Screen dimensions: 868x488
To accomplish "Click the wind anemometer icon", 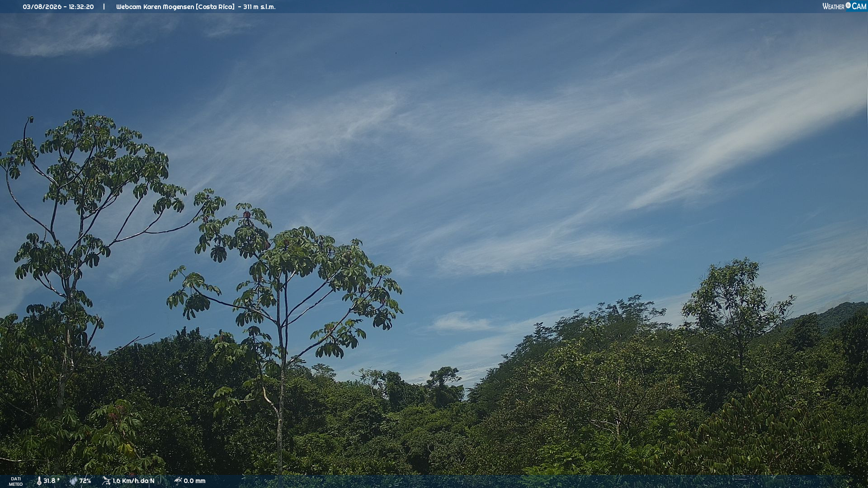I will click(x=106, y=481).
